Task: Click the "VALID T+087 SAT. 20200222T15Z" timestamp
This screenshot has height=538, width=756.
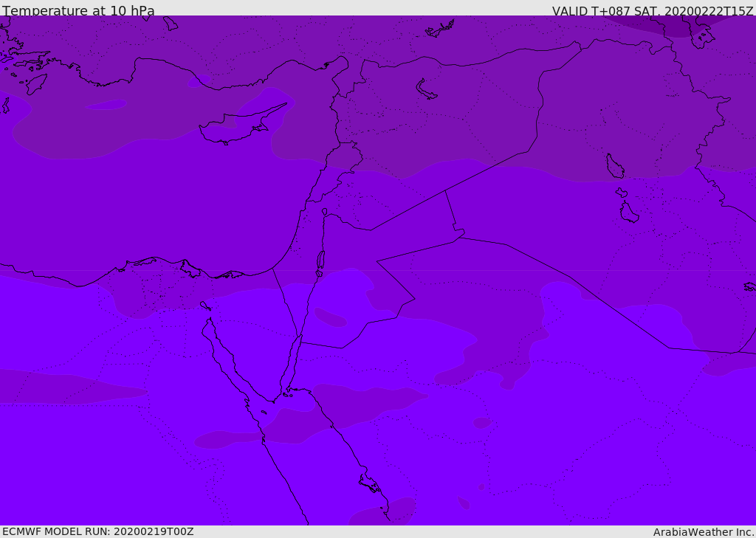Action: click(x=653, y=11)
